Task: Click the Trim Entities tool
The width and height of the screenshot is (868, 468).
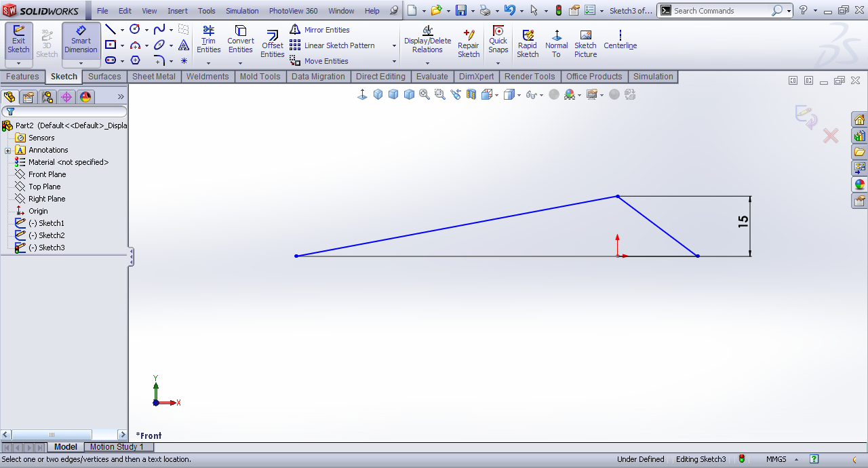Action: click(x=208, y=39)
